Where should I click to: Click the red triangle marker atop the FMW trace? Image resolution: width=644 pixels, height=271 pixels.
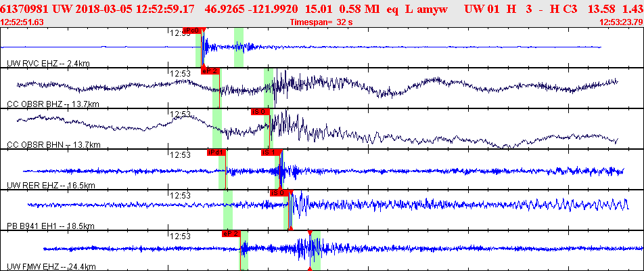310,233
